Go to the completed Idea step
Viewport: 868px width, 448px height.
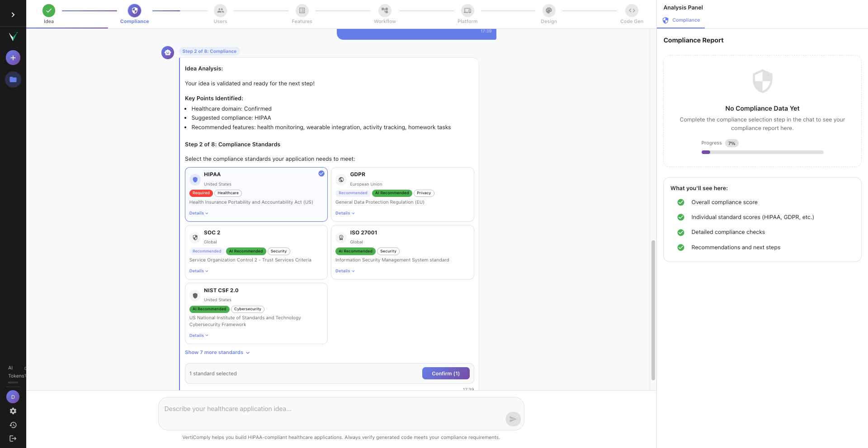point(48,10)
